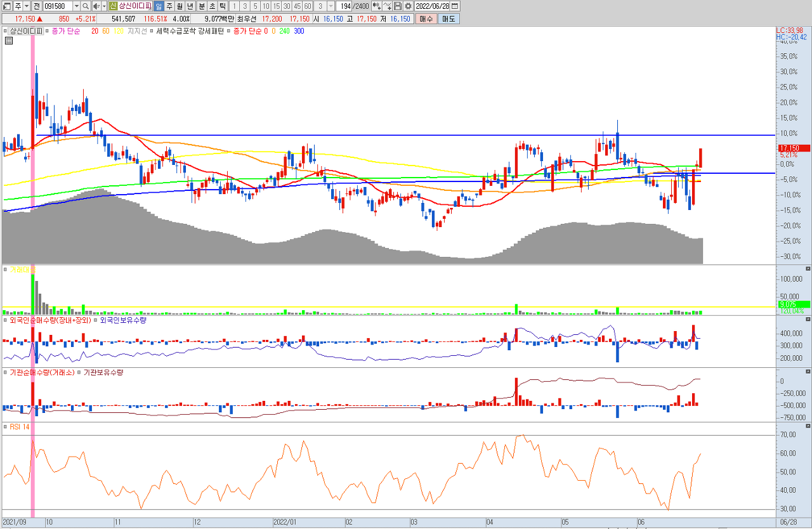Click the red 20 moving average label
The image size is (812, 529).
tap(95, 30)
